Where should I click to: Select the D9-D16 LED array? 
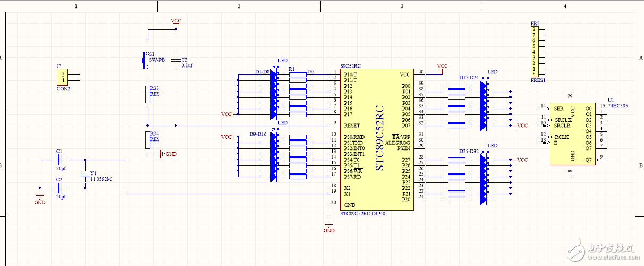point(274,156)
